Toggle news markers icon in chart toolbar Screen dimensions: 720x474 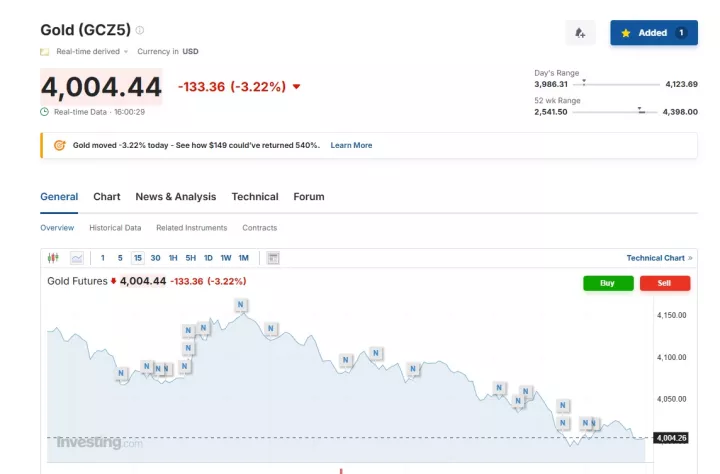pos(273,258)
